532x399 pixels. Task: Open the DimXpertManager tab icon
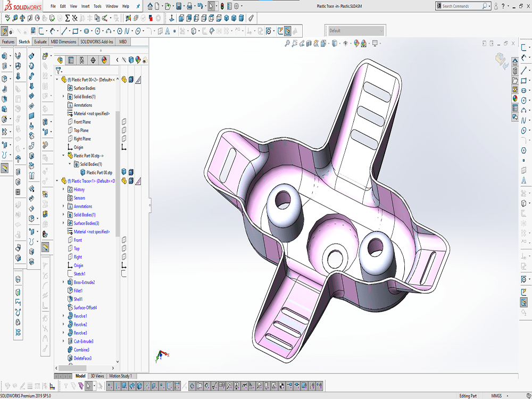pos(93,61)
